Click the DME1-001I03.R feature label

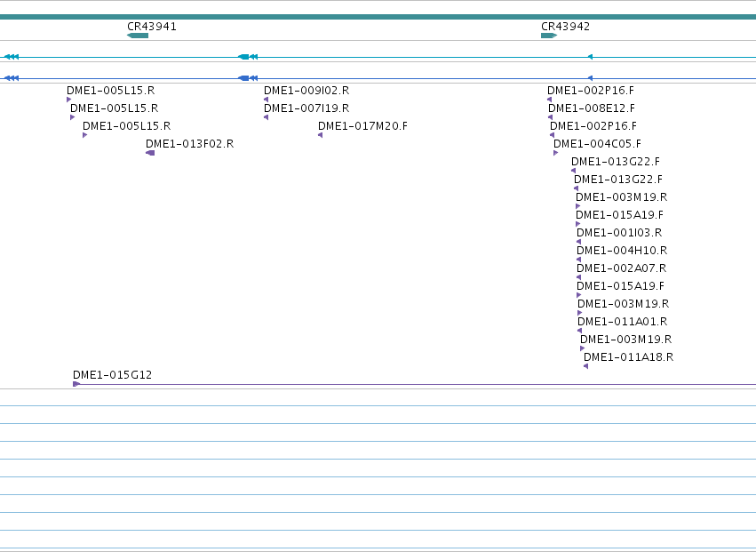(x=619, y=233)
